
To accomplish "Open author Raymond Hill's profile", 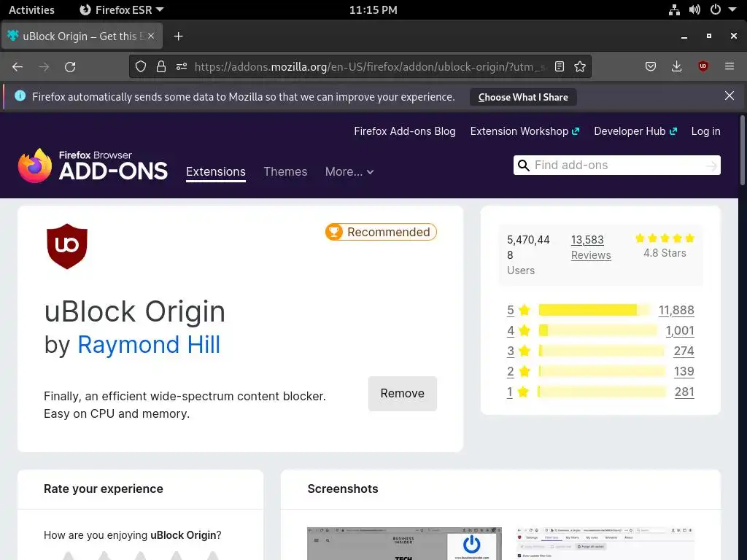I will (x=149, y=344).
